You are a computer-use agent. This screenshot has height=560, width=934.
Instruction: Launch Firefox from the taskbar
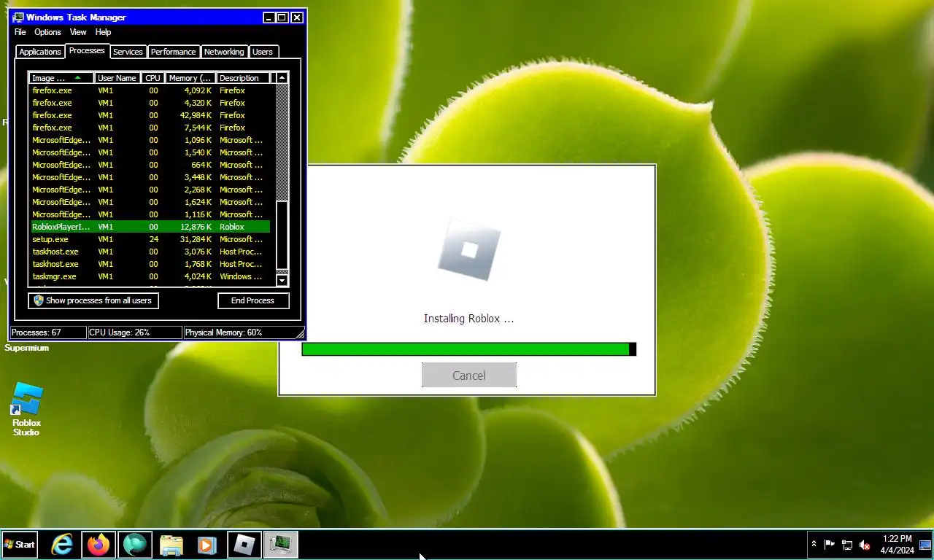[x=98, y=545]
